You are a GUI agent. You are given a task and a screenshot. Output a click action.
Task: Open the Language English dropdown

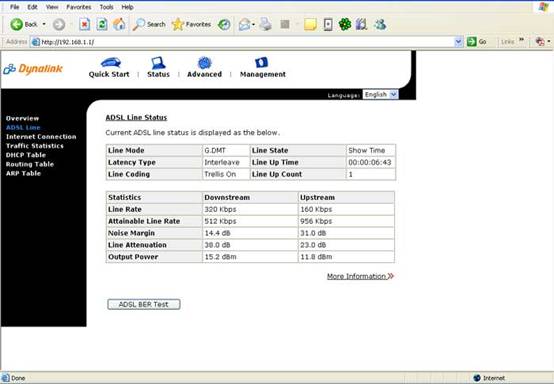(x=380, y=94)
